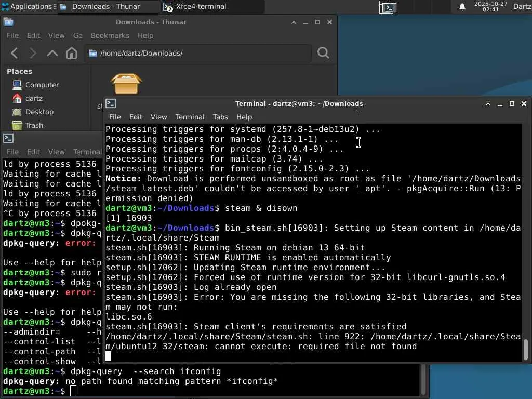Screen dimensions: 532x399
Task: Click the cursor block in front terminal
Action: 108,356
